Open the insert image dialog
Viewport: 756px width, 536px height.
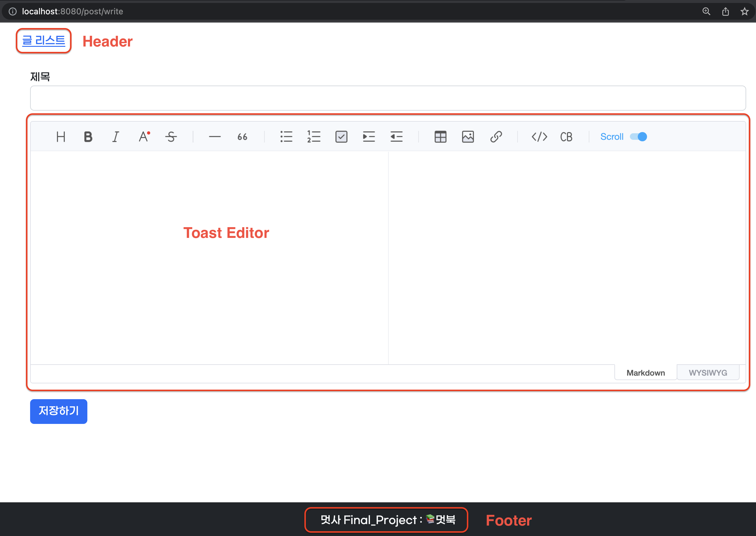[468, 137]
